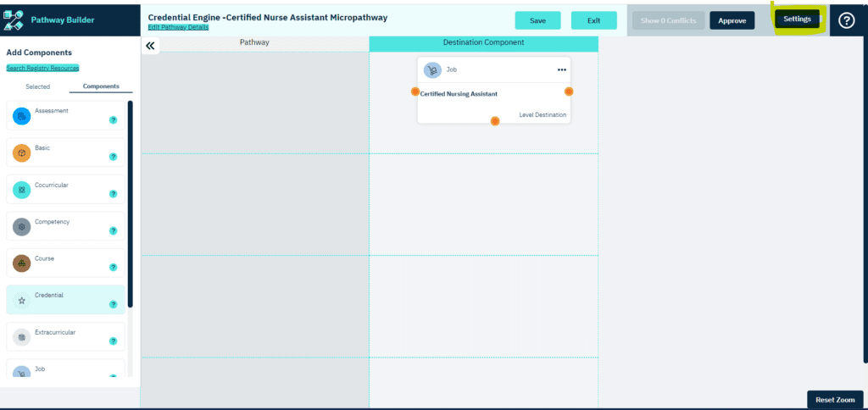Select the Extracurricular component icon
The width and height of the screenshot is (868, 410).
21,337
